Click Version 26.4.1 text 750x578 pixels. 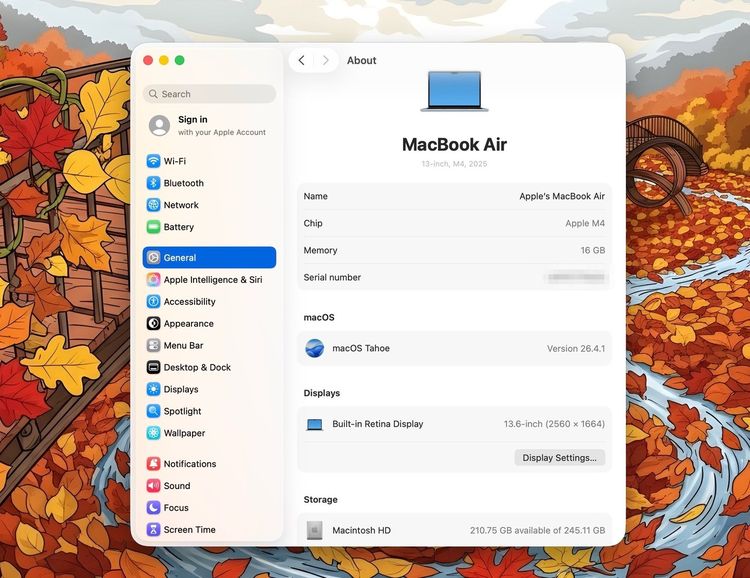pyautogui.click(x=576, y=348)
